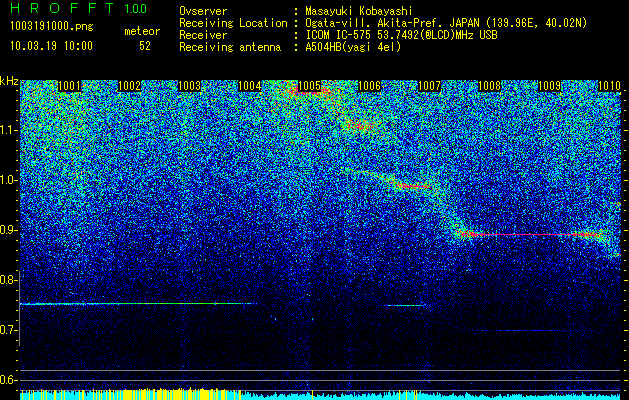Click the kHz axis unit label
Screen dimensions: 629x400
pos(9,81)
